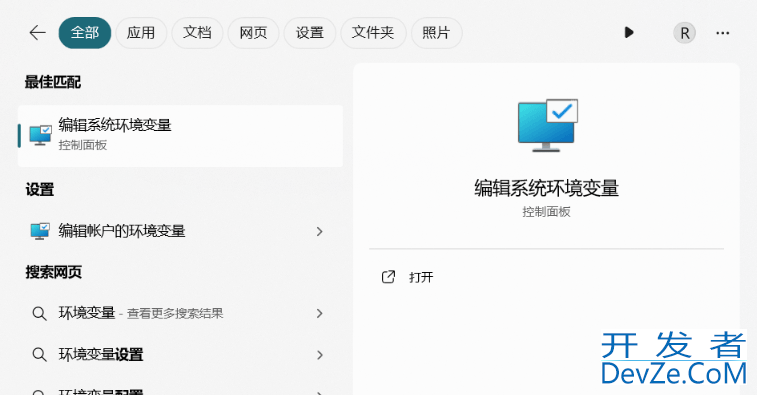Image resolution: width=757 pixels, height=395 pixels.
Task: Expand the chevron for 环境变量 - 查看更多搜索结果
Action: pos(319,313)
